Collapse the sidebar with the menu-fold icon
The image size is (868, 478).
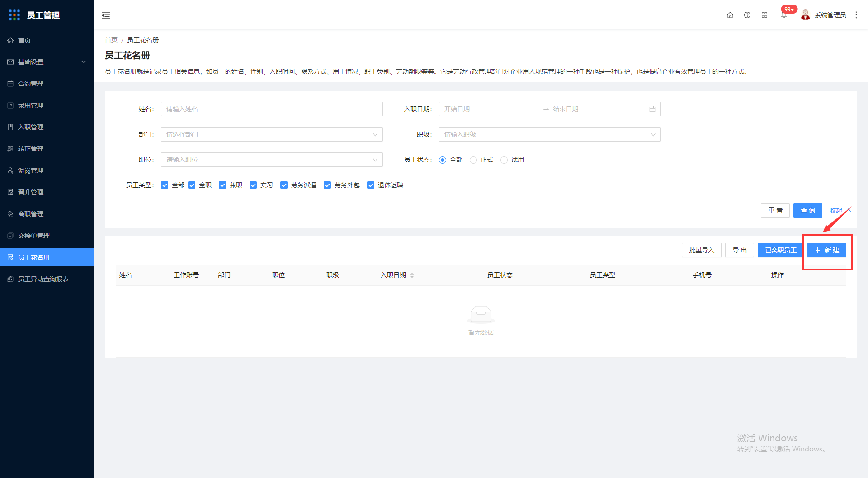(x=106, y=15)
